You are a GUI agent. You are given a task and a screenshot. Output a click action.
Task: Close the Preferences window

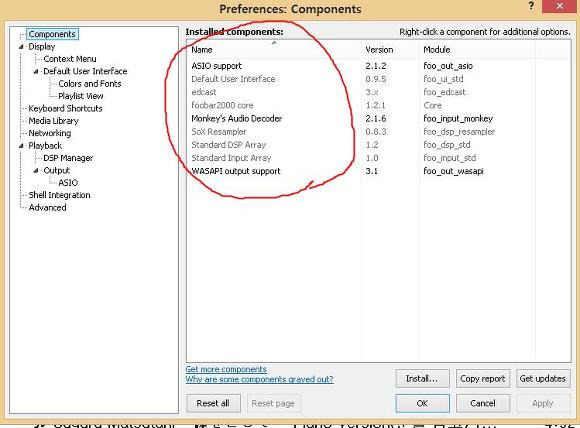click(559, 6)
